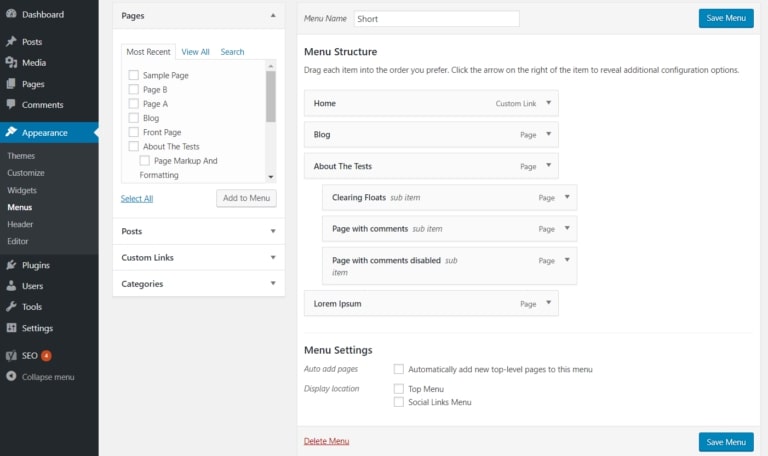
Task: Click the Tools wrench icon
Action: (x=11, y=307)
